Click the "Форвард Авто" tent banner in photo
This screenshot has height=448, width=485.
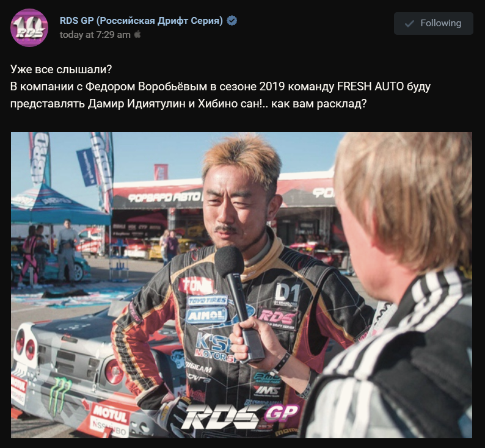[164, 197]
